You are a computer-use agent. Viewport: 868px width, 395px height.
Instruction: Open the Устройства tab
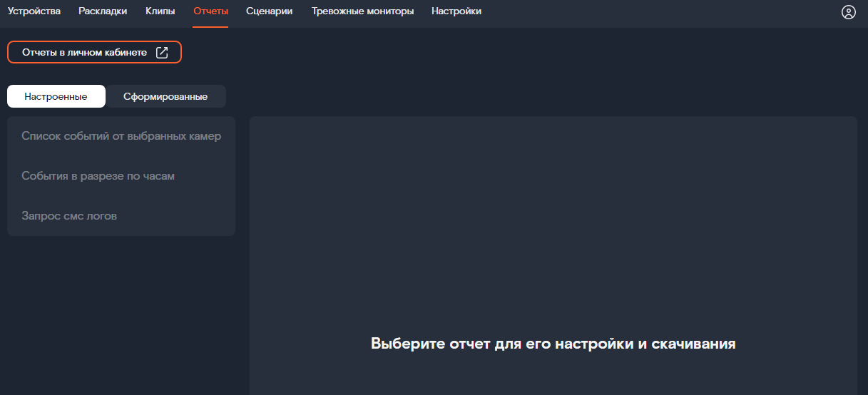tap(34, 11)
